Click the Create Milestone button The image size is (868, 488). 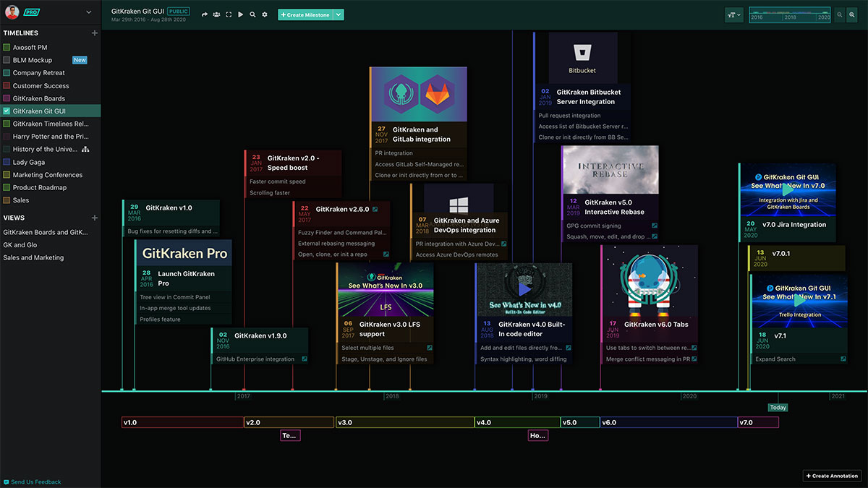pyautogui.click(x=307, y=14)
